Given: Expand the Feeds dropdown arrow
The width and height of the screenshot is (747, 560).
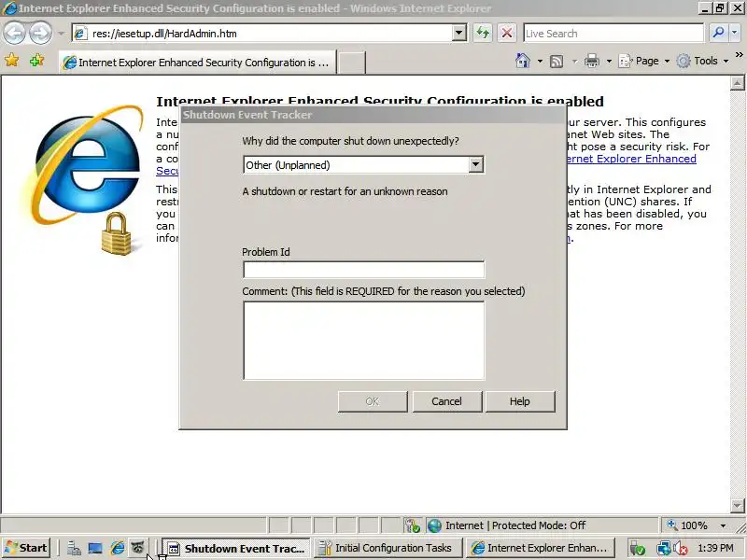Looking at the screenshot, I should [x=574, y=61].
